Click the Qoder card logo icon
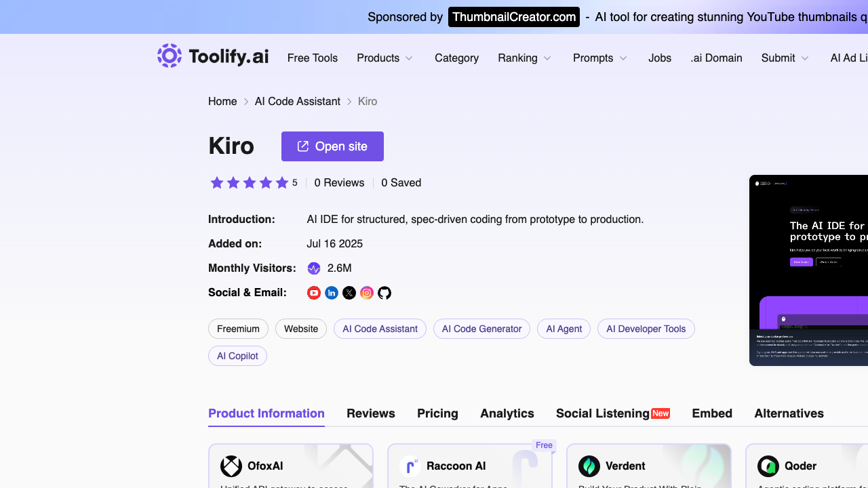 coord(768,466)
